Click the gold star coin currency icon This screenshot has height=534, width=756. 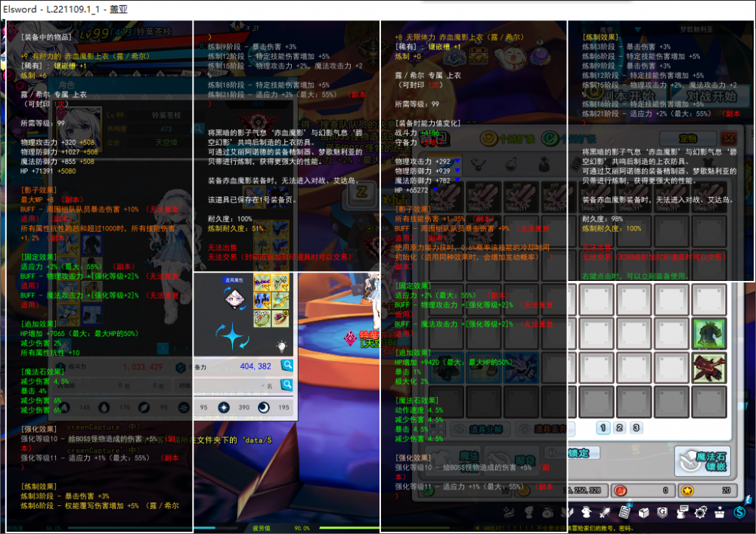tap(687, 491)
